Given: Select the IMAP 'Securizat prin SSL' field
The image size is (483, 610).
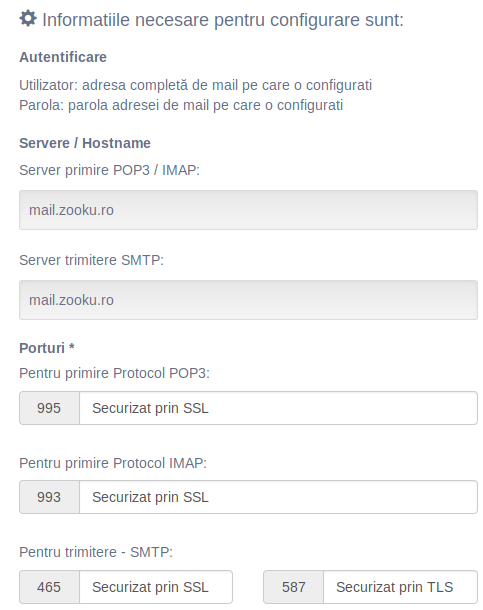Looking at the screenshot, I should pyautogui.click(x=278, y=497).
